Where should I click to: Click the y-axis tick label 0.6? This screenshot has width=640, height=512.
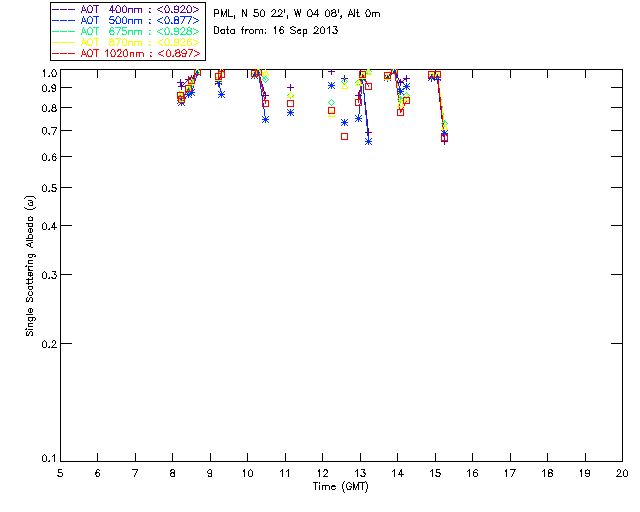tap(49, 157)
